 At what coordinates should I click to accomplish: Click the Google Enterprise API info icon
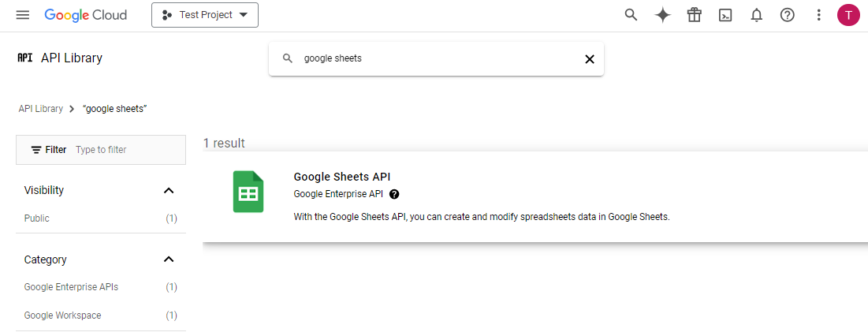(x=394, y=194)
